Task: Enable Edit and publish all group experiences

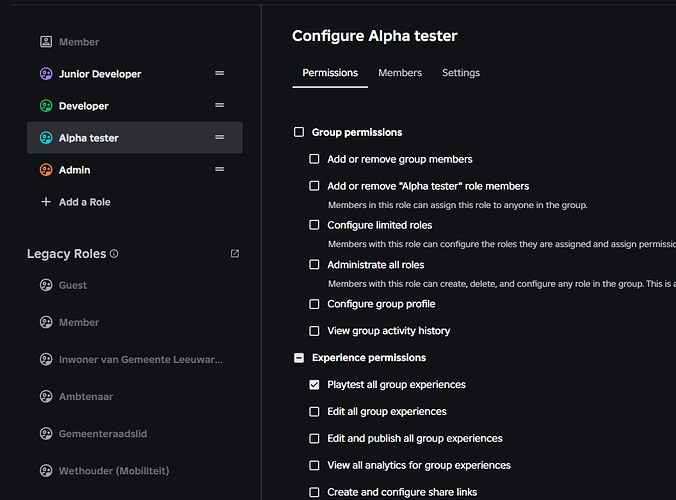Action: [314, 438]
